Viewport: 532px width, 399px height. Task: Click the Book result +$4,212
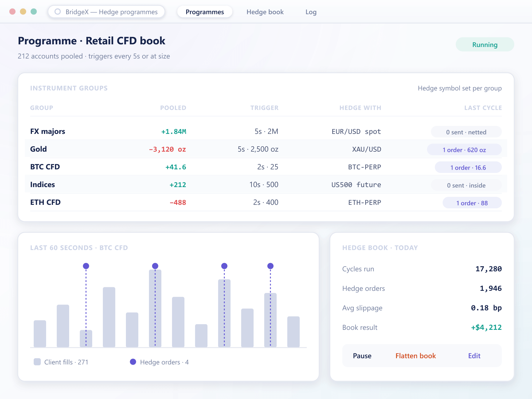[486, 327]
